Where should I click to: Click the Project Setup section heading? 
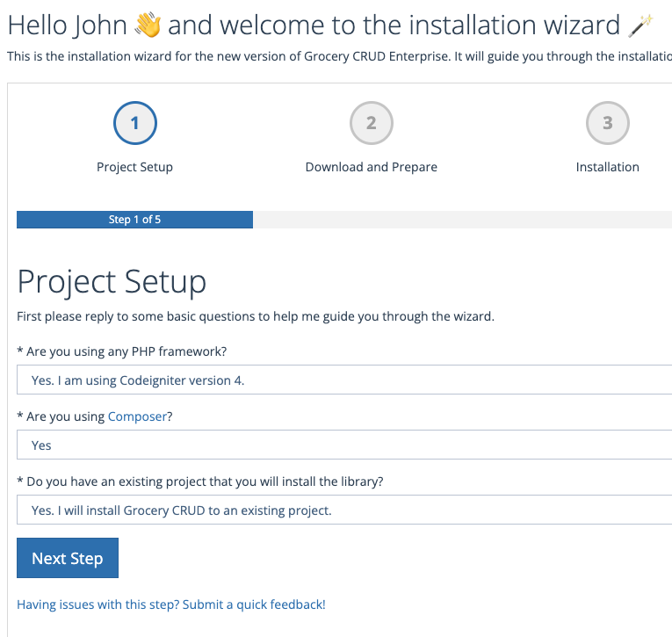tap(112, 282)
